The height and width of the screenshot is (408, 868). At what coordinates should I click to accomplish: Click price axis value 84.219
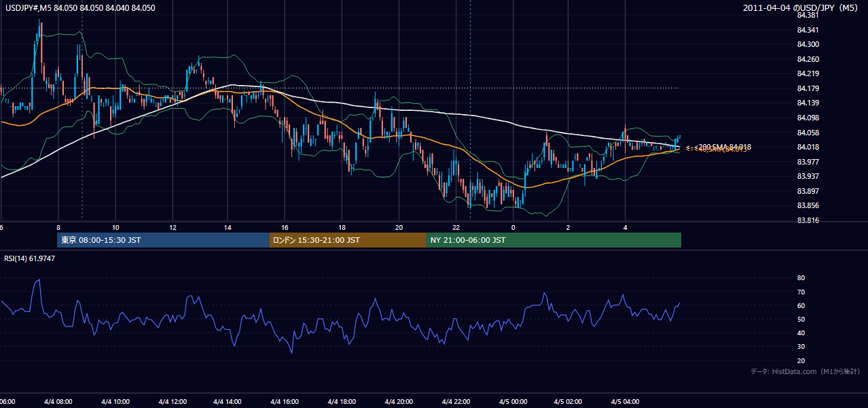(807, 73)
